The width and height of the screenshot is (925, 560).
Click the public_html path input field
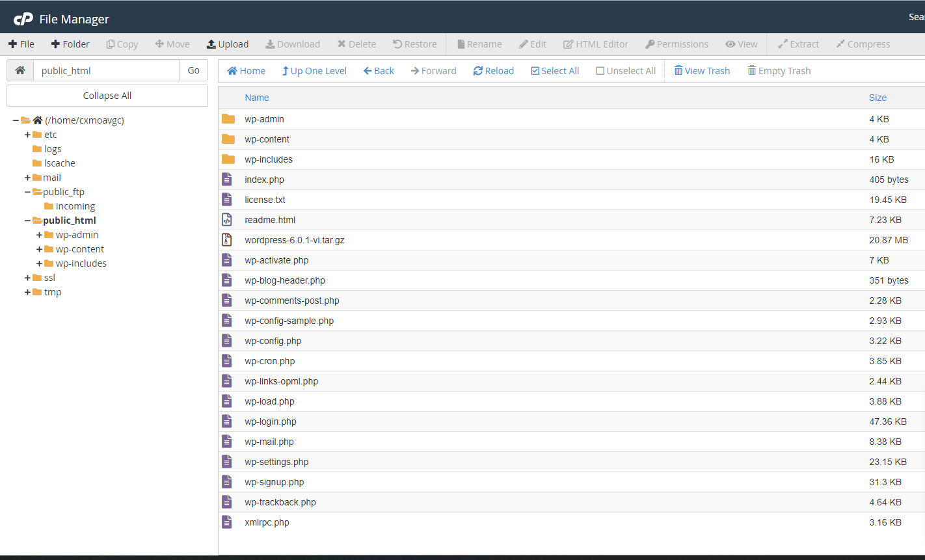[106, 70]
